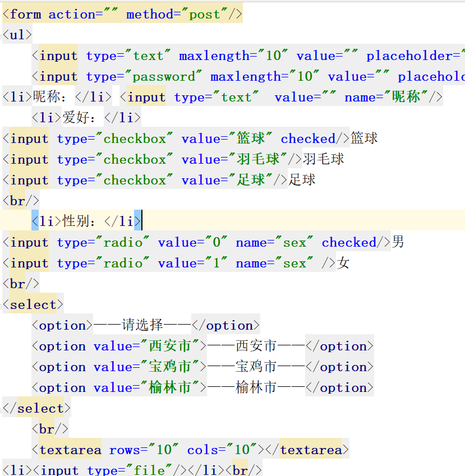This screenshot has height=476, width=465.
Task: Click the '——请选择——' option text
Action: [142, 325]
